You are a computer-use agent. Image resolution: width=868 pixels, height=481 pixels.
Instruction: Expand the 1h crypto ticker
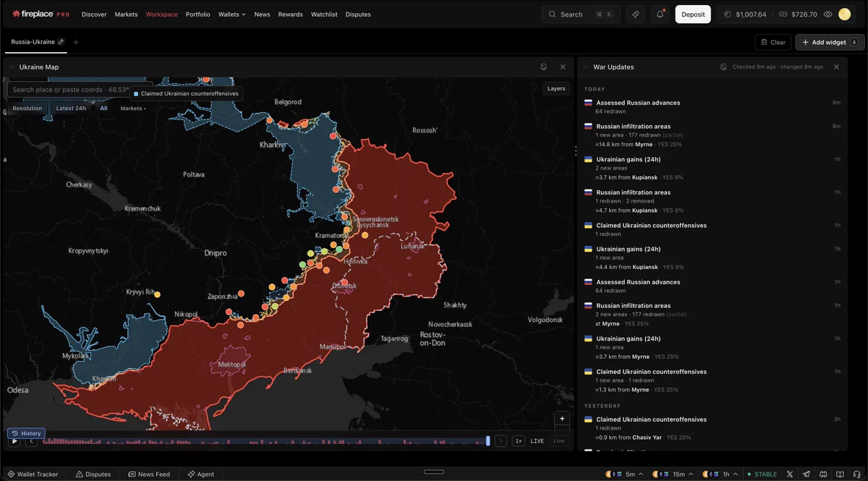pyautogui.click(x=720, y=474)
